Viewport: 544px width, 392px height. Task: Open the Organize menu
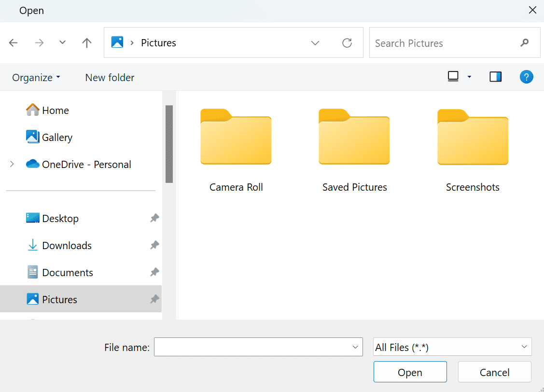pyautogui.click(x=36, y=77)
